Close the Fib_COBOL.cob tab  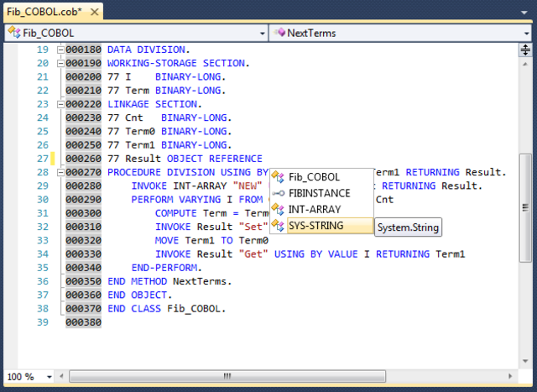[x=94, y=13]
